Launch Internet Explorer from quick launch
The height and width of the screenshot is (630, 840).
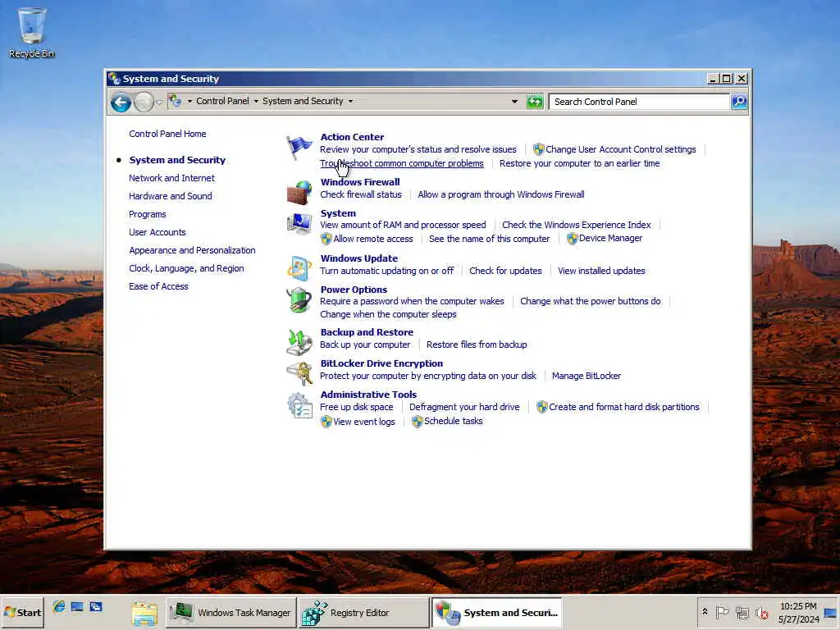[x=59, y=606]
